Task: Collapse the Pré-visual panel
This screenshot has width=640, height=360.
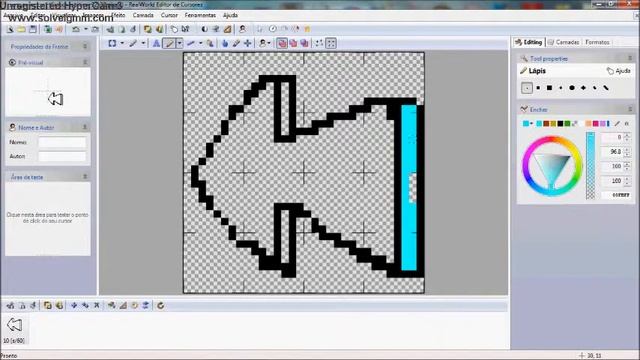Action: point(85,62)
